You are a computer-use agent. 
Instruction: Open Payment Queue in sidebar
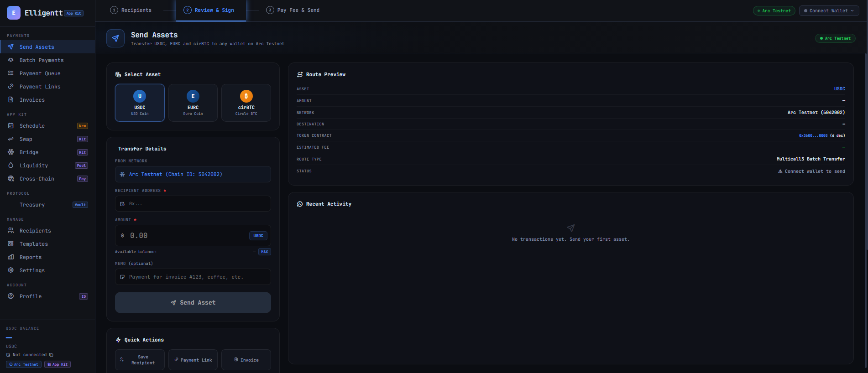(47, 73)
